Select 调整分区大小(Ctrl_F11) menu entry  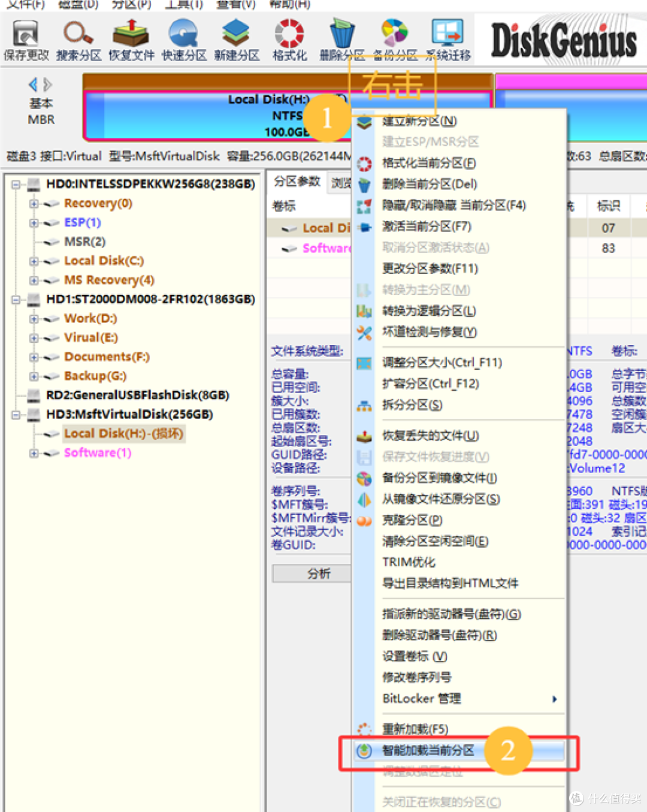point(459,363)
